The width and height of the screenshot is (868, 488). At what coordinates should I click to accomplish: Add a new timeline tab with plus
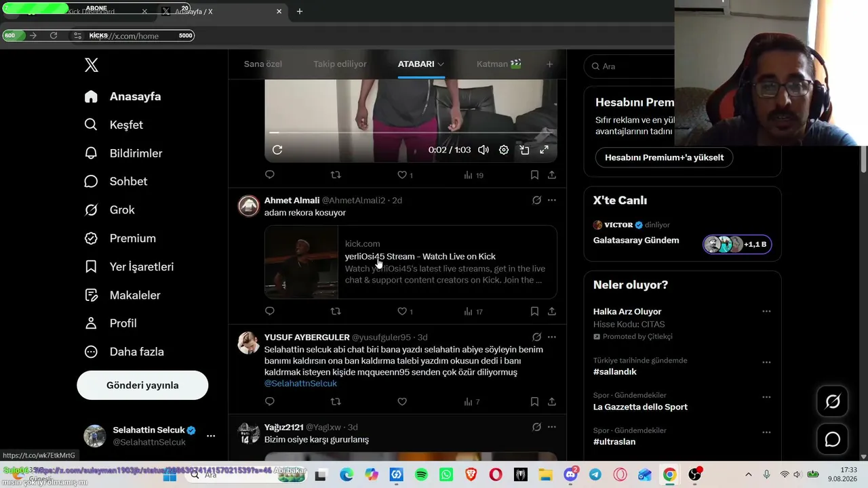(550, 64)
